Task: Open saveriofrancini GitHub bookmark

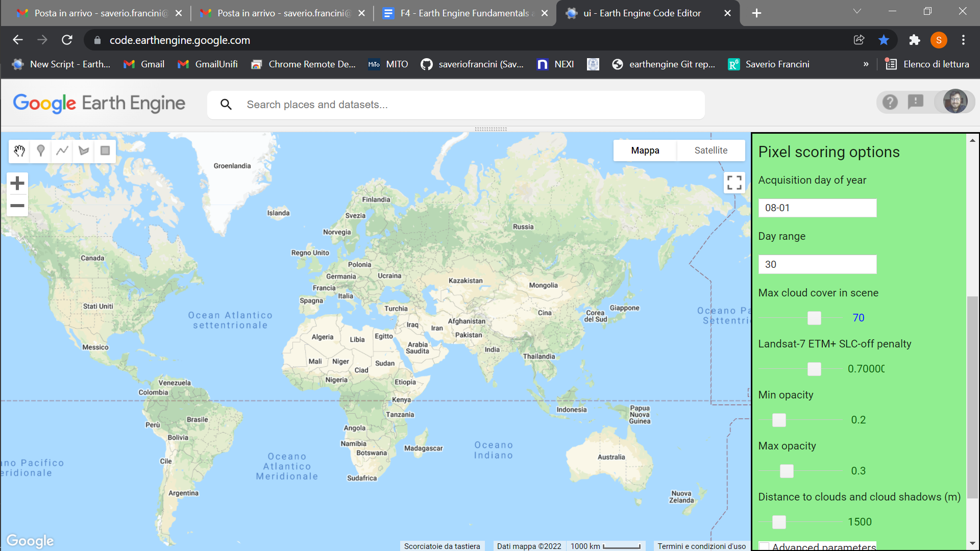Action: pos(472,64)
